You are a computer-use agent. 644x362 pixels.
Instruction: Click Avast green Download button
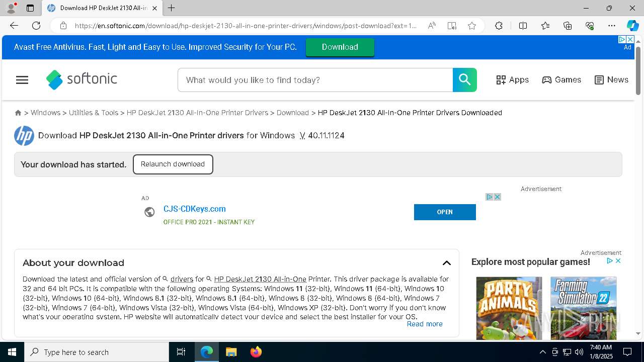[x=340, y=47]
